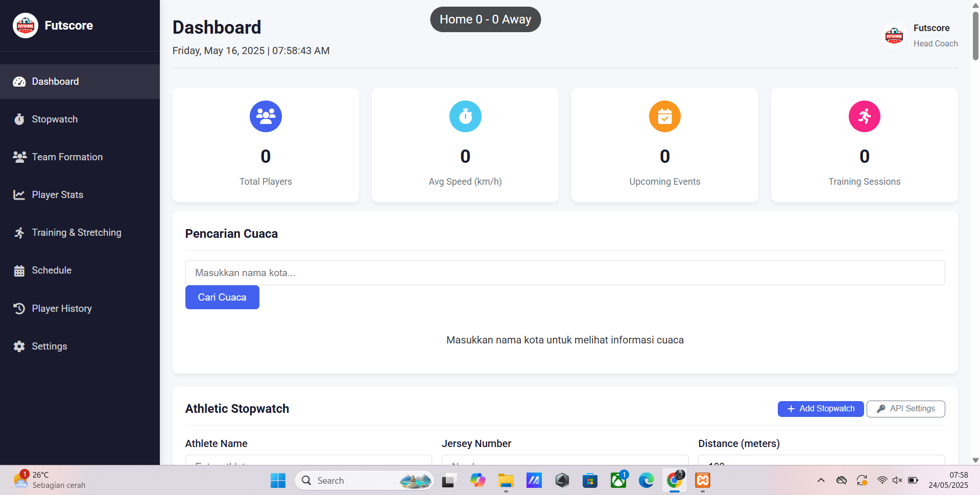Click the Futscore logo in sidebar
This screenshot has height=495, width=980.
26,26
